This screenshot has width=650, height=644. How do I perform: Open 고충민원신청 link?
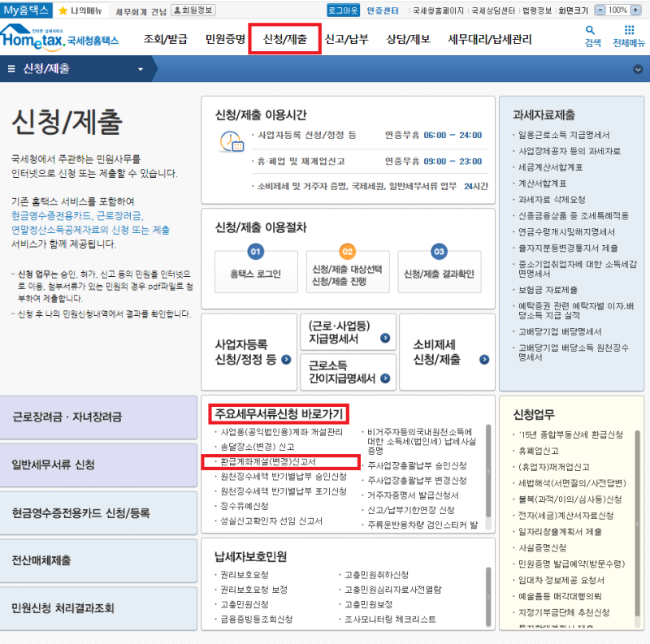tap(245, 605)
